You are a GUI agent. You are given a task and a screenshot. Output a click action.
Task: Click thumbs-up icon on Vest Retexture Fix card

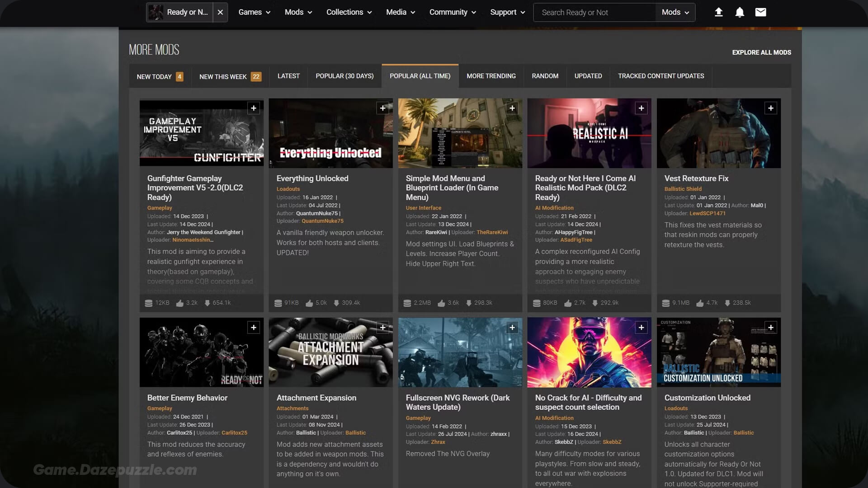(700, 303)
